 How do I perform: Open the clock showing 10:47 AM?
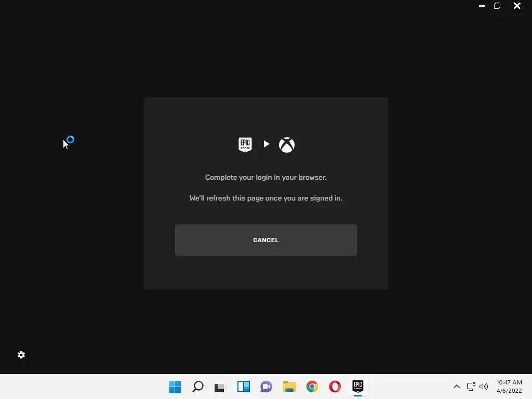pyautogui.click(x=509, y=387)
